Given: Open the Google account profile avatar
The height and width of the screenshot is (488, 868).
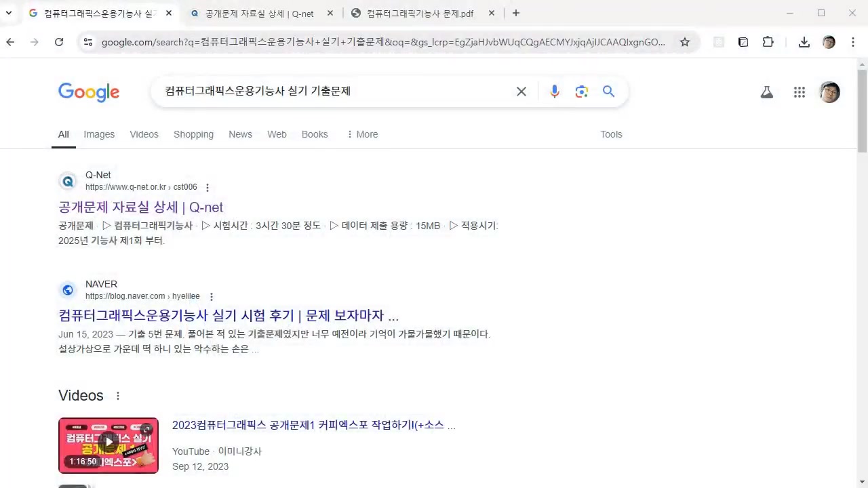Looking at the screenshot, I should pyautogui.click(x=829, y=92).
